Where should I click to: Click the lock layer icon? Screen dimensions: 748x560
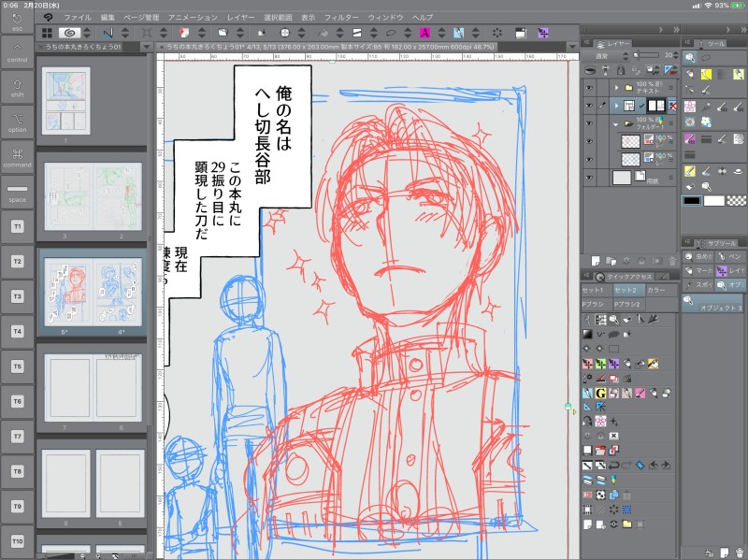(621, 71)
